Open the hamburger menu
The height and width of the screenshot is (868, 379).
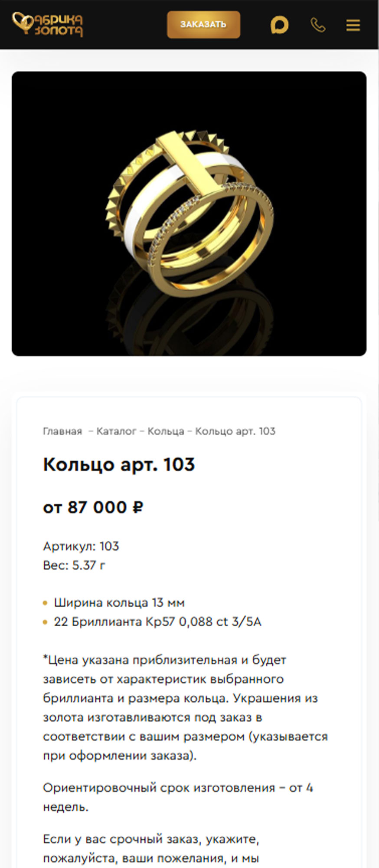(x=353, y=25)
